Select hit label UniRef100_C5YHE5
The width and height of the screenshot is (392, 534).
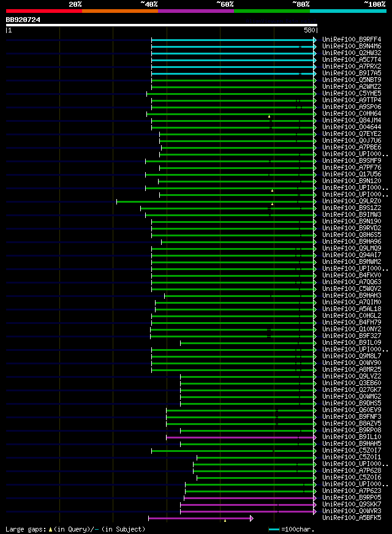[352, 93]
